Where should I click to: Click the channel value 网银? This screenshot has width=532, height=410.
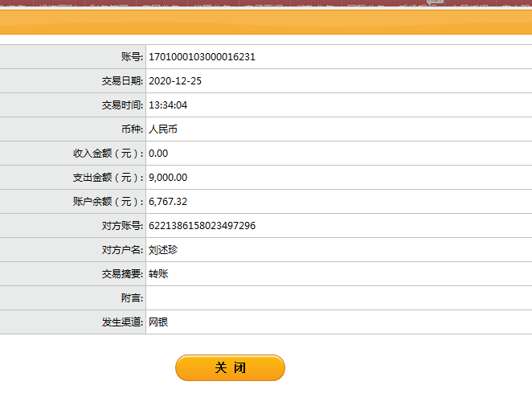pyautogui.click(x=158, y=322)
